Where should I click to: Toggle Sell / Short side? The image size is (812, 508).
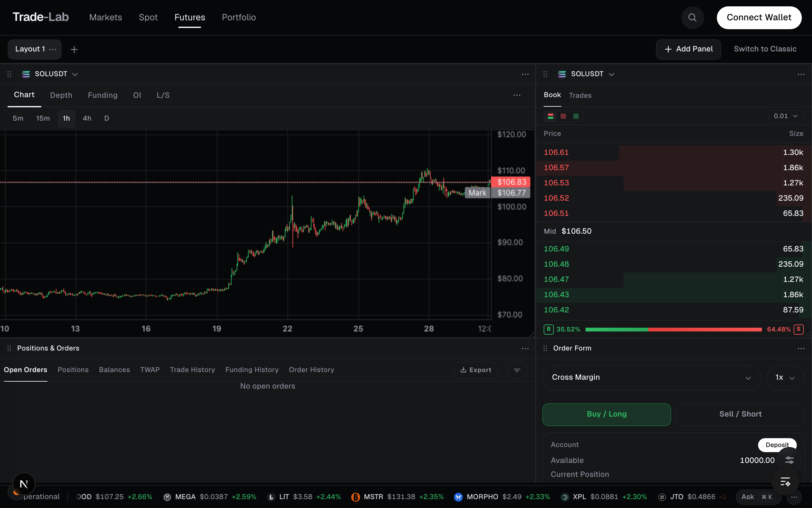[x=740, y=414]
